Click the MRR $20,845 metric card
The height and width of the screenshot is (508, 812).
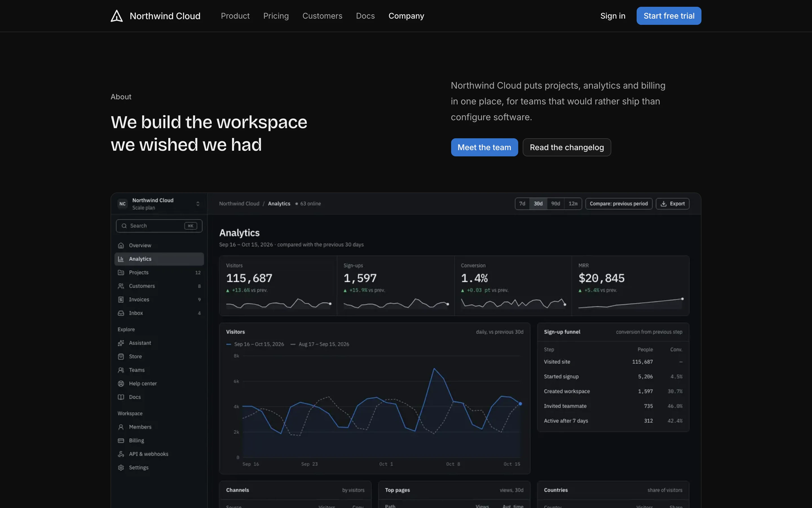[630, 286]
